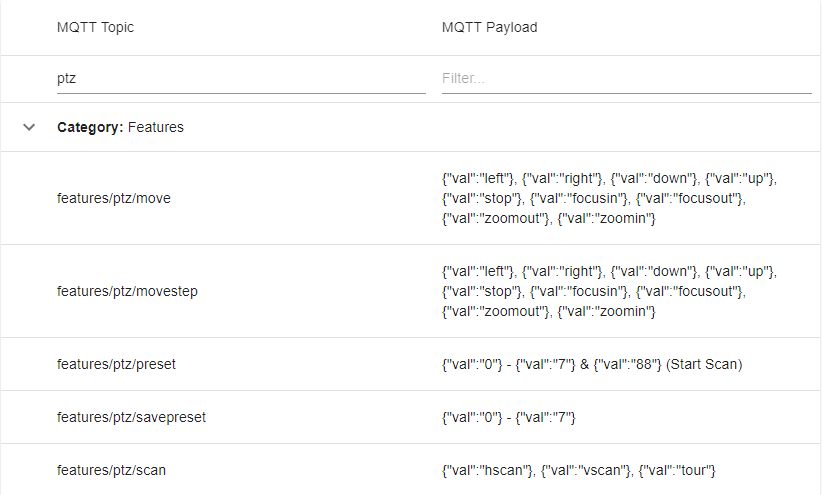Select the features/ptz/scan topic cell
822x495 pixels.
pyautogui.click(x=111, y=470)
